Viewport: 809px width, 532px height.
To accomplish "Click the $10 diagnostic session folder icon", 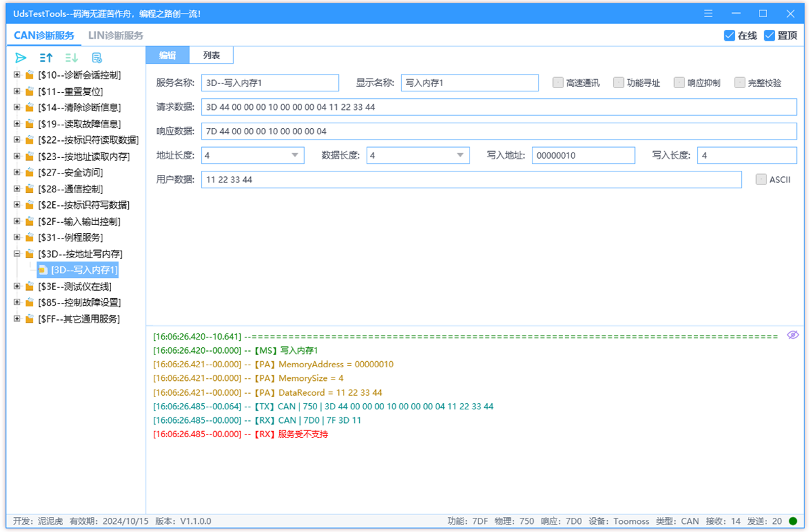I will (x=30, y=75).
